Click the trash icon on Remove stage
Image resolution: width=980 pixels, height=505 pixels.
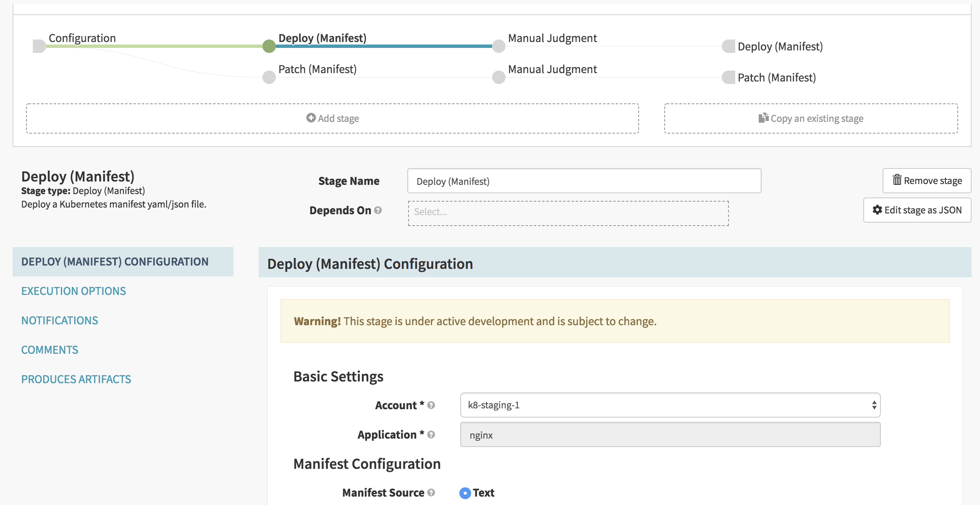897,180
